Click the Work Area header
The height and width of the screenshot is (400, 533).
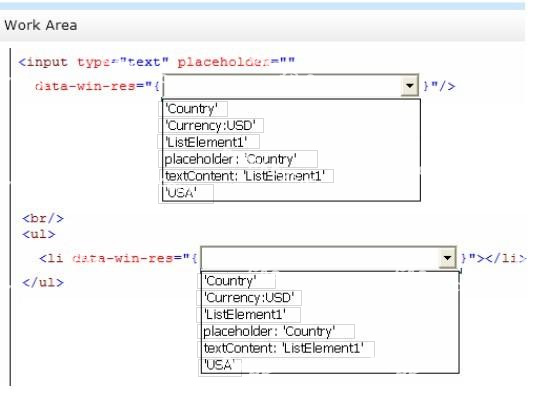41,25
